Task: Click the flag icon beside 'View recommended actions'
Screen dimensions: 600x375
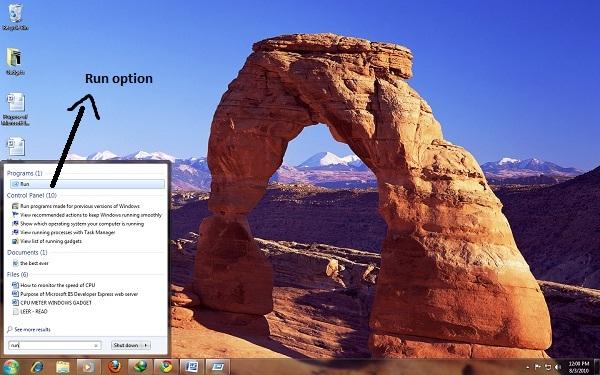Action: (x=16, y=215)
